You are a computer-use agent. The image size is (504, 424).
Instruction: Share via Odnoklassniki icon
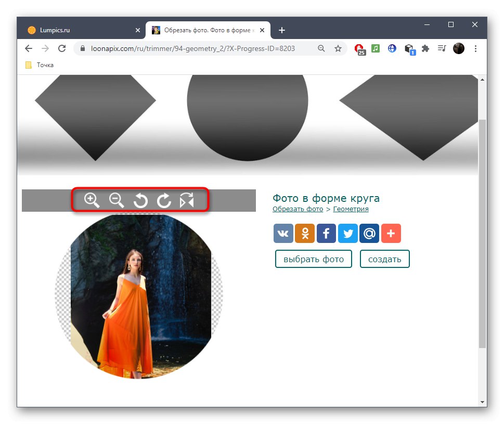tap(305, 233)
